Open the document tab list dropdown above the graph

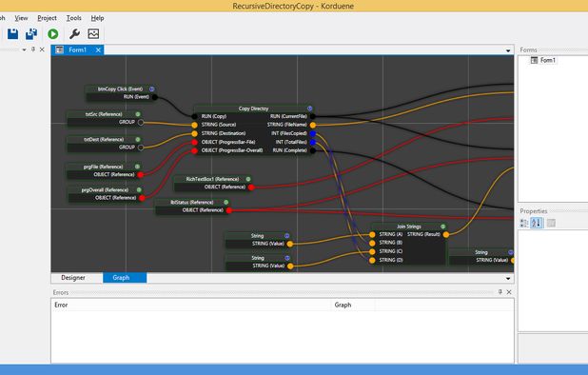(x=508, y=50)
